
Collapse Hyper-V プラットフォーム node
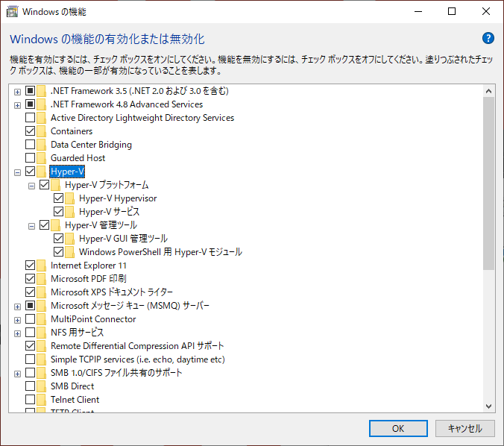tap(31, 186)
